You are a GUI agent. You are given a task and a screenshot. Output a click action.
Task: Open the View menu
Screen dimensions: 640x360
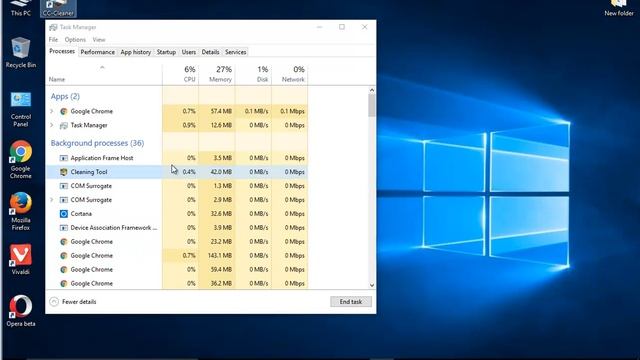(99, 40)
